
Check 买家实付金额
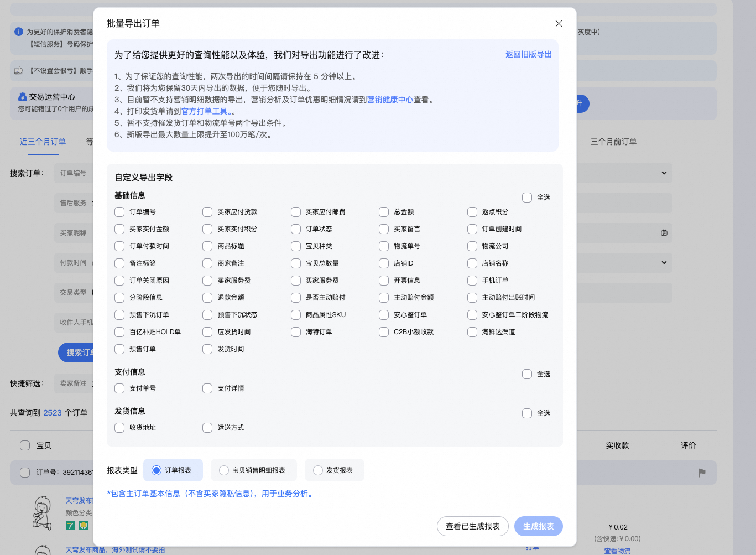[119, 229]
